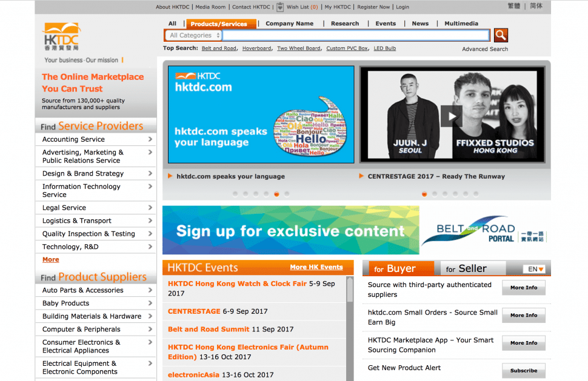
Task: Switch to Traditional Chinese language
Action: (514, 6)
